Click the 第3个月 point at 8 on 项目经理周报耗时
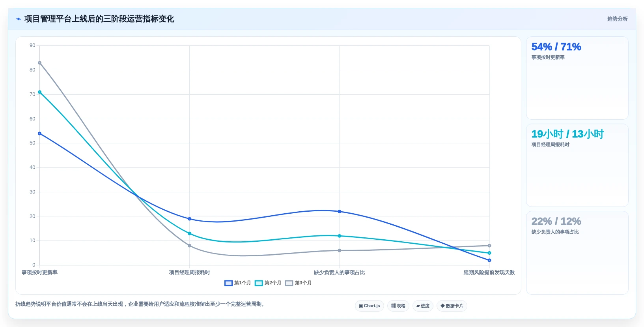 pyautogui.click(x=189, y=246)
